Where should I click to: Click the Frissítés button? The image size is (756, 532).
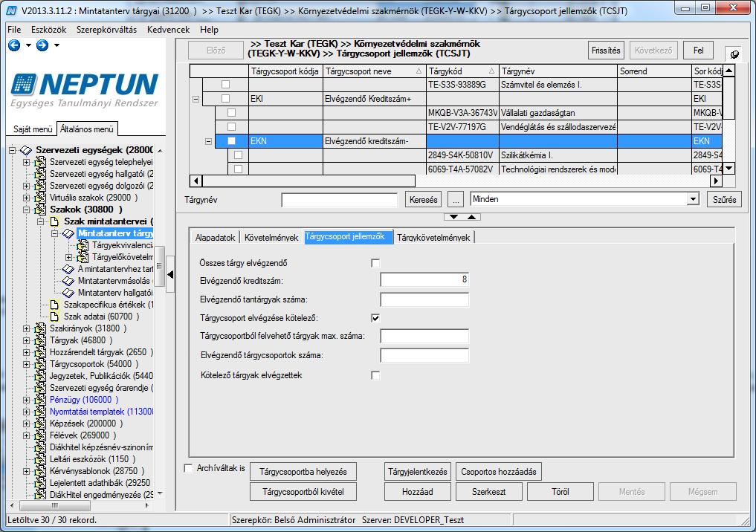[x=606, y=51]
